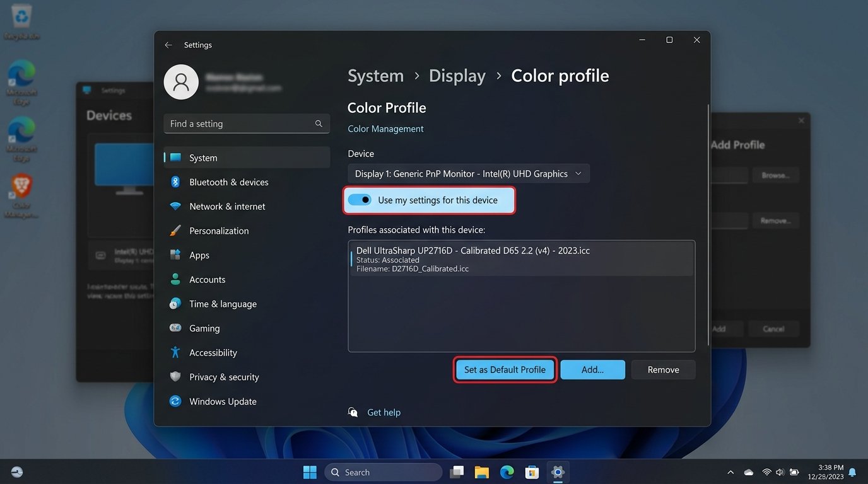The image size is (868, 484).
Task: Open the Get help link
Action: click(x=384, y=412)
